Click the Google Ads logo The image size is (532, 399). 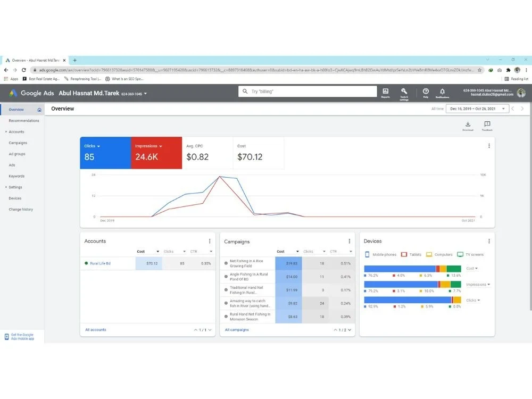(x=13, y=93)
